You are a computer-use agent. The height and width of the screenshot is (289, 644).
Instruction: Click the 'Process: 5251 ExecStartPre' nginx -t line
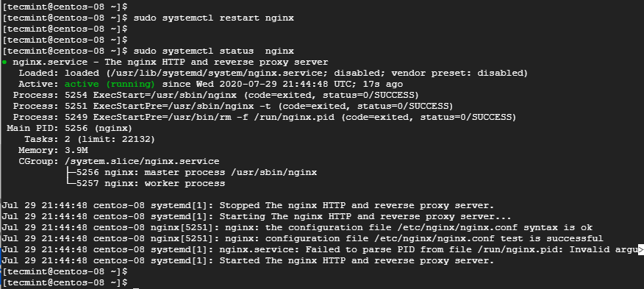pos(233,106)
